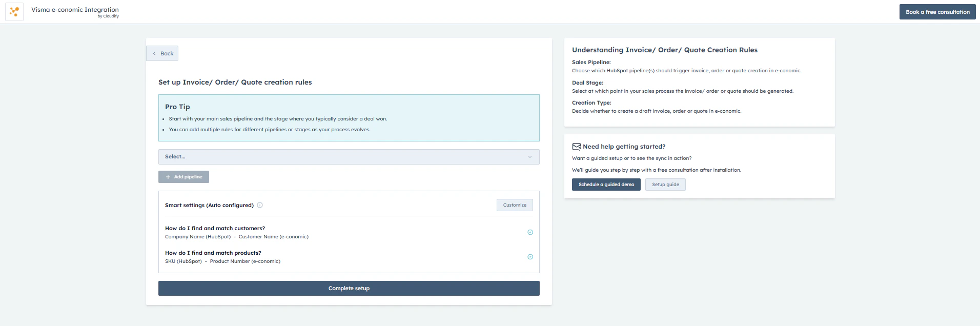Open the Setup guide
Viewport: 980px width, 326px height.
tap(665, 185)
